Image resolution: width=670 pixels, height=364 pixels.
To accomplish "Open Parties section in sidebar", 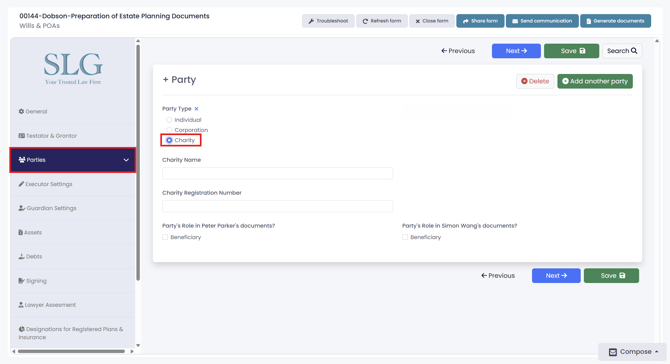I will click(x=73, y=160).
